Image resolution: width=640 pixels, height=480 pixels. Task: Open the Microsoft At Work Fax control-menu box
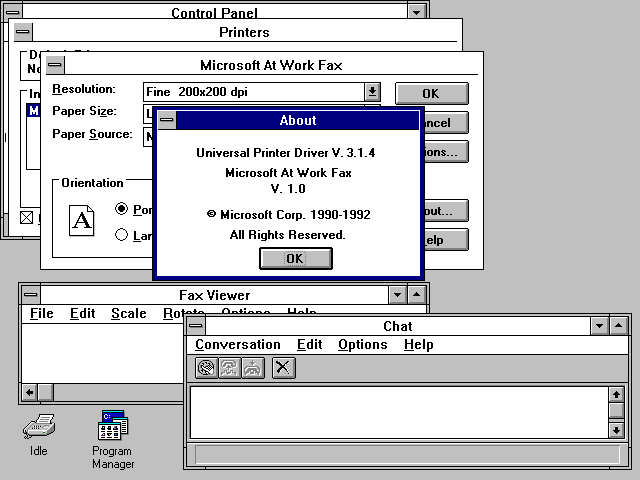pyautogui.click(x=55, y=65)
